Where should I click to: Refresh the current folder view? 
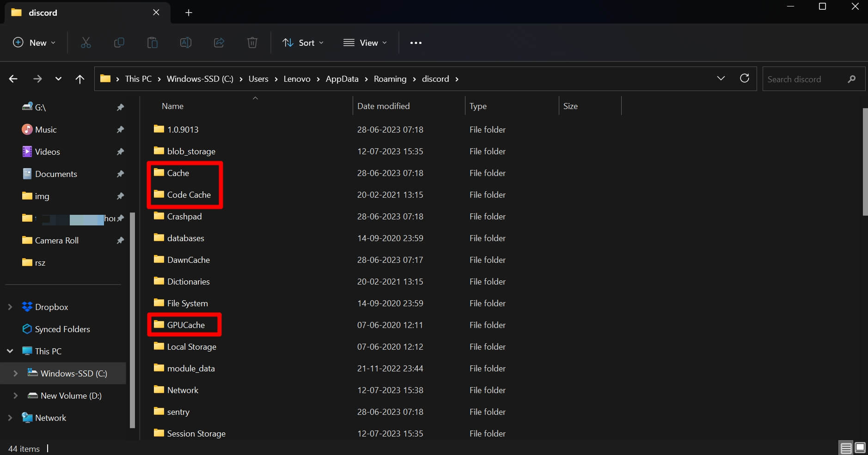click(x=745, y=79)
